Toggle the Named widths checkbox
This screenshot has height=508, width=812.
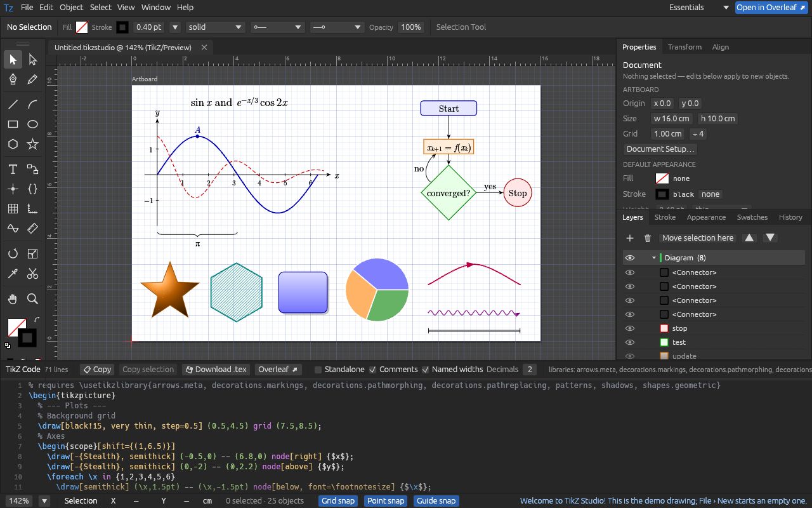pos(426,370)
